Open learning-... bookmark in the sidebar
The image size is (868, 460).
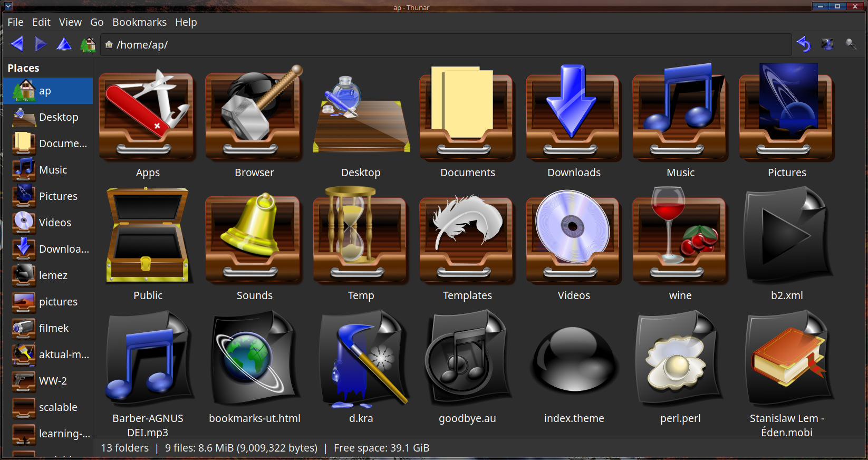pos(48,434)
